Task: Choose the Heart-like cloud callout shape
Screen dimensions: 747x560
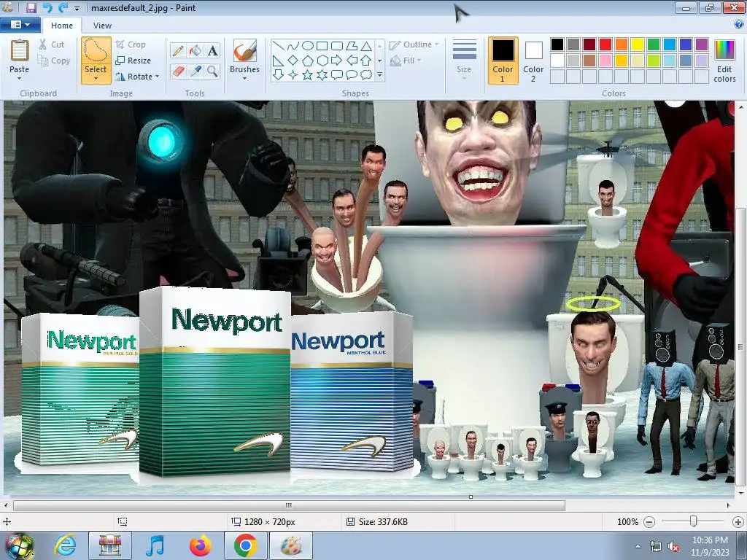Action: 366,75
